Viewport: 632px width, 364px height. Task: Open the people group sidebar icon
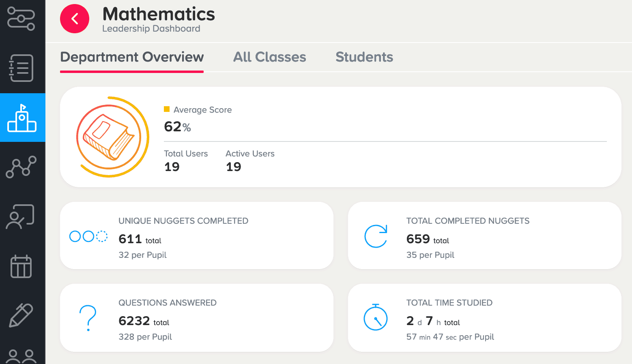[21, 357]
